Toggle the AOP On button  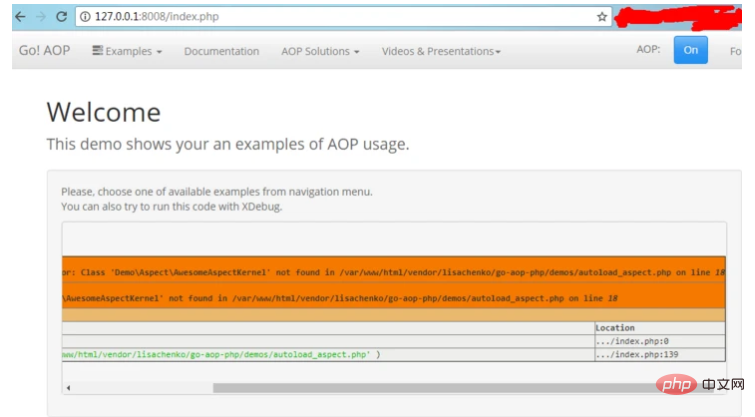690,50
